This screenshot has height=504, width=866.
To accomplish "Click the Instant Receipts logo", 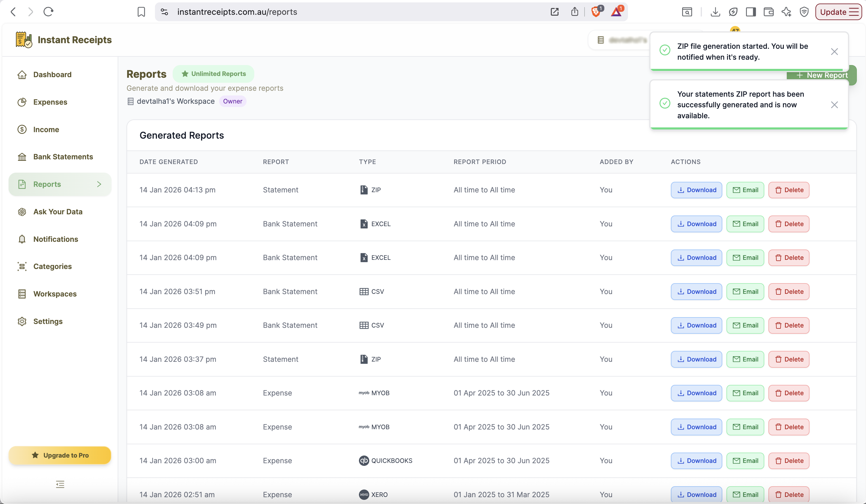I will (x=64, y=40).
